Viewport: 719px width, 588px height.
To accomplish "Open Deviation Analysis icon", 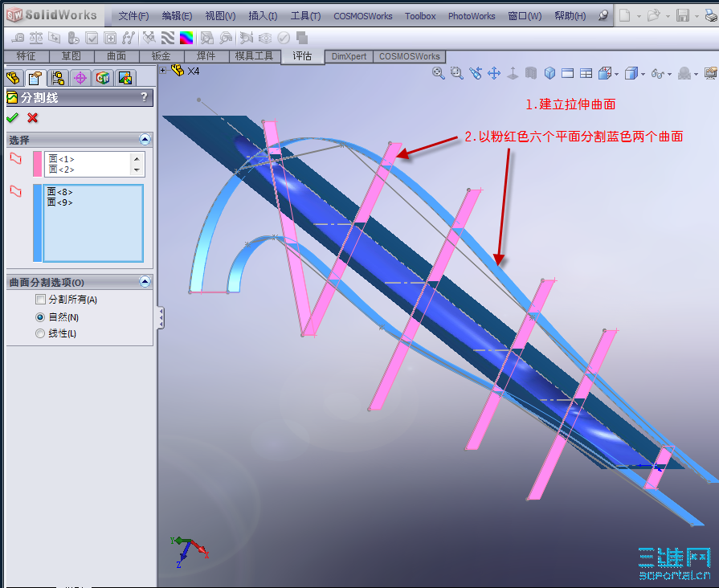I will [x=129, y=38].
